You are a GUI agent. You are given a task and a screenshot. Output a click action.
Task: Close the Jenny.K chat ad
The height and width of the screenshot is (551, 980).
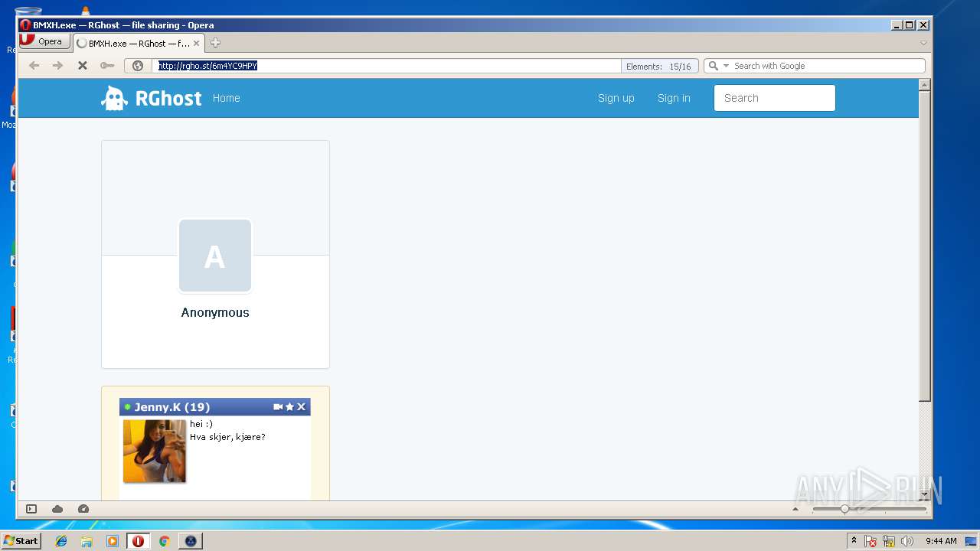pyautogui.click(x=301, y=407)
